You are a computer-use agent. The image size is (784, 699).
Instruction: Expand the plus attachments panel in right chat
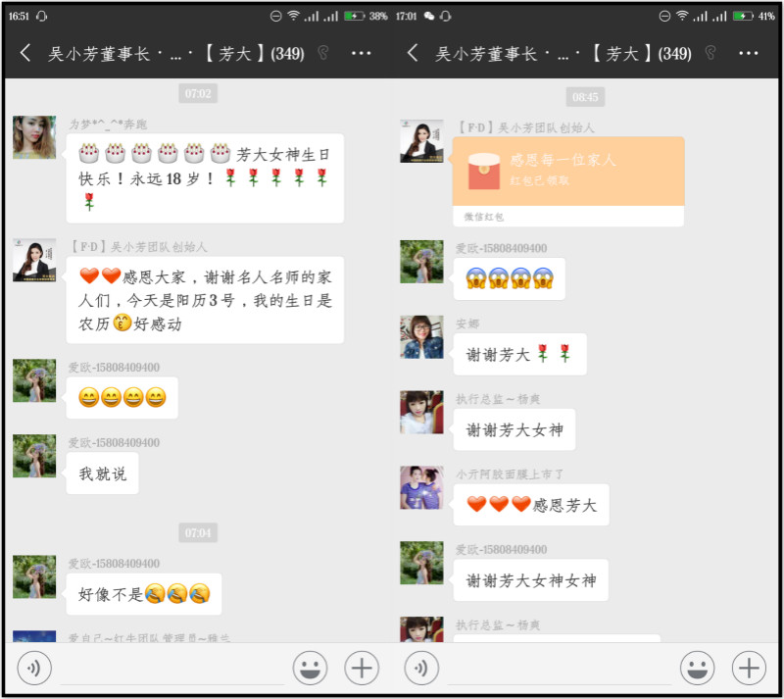pyautogui.click(x=749, y=669)
